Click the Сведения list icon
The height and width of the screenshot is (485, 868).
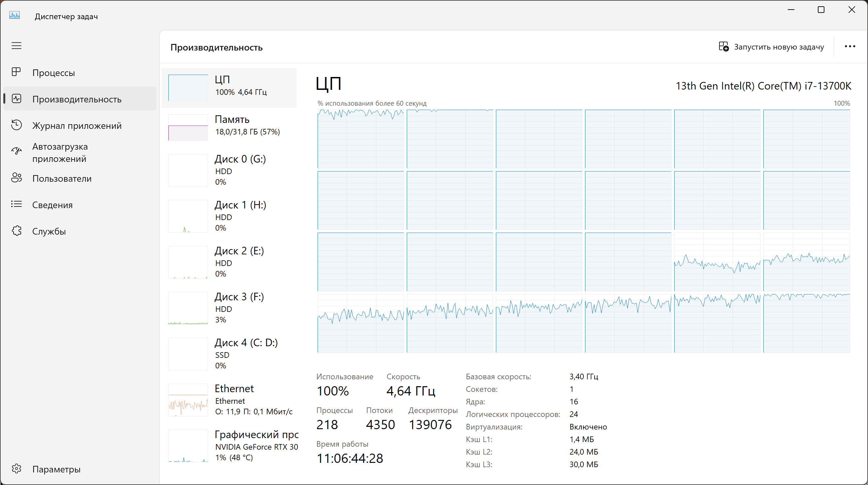coord(16,205)
